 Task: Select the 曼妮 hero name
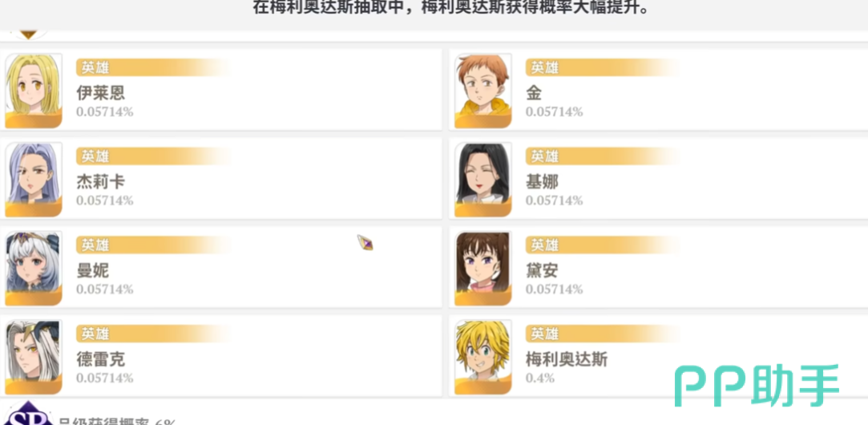(x=93, y=270)
